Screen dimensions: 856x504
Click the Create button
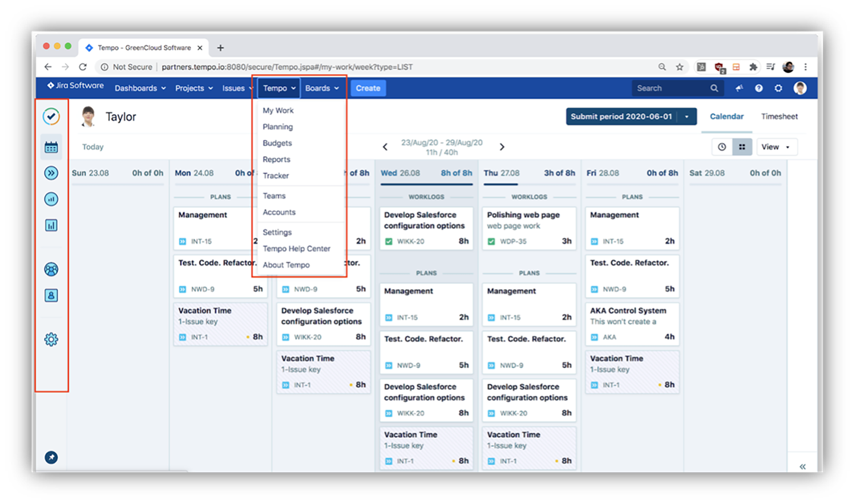click(x=368, y=88)
